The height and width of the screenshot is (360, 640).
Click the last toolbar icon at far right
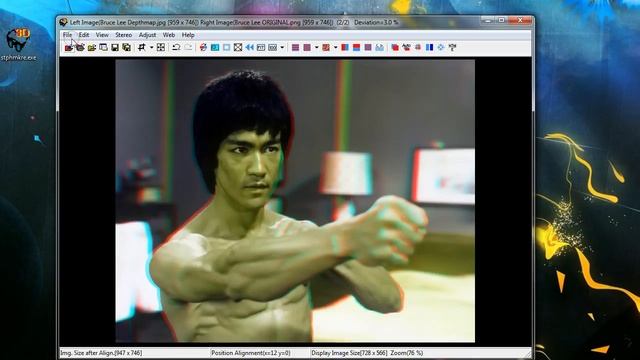pyautogui.click(x=452, y=48)
